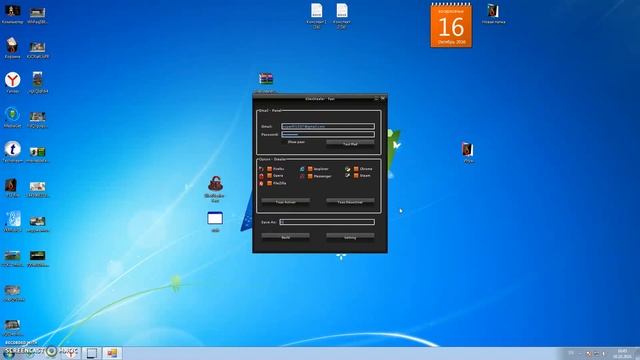The height and width of the screenshot is (360, 640).
Task: Select the desktop icon right of the dialog
Action: 468,152
